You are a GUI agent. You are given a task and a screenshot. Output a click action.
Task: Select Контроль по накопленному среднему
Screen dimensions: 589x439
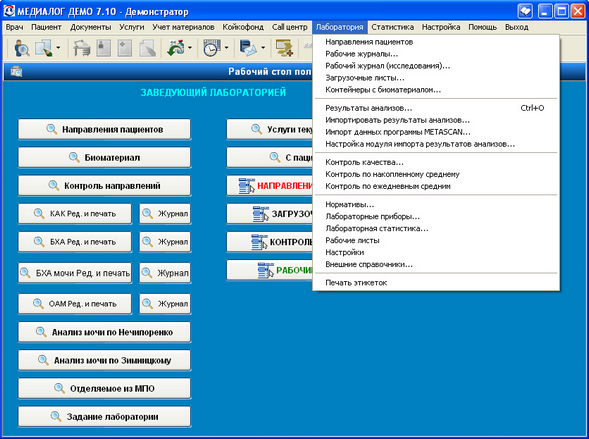click(436, 174)
